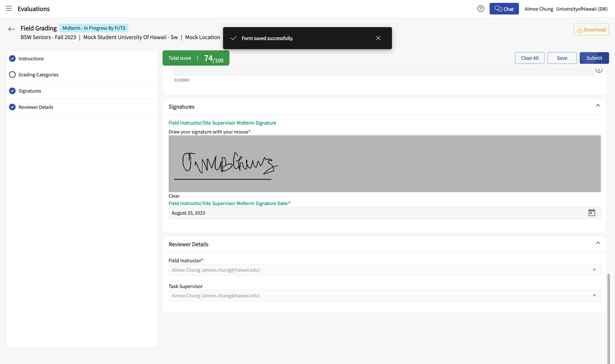Click the Mock Location text
Screen dimensions: 615x364
202,37
